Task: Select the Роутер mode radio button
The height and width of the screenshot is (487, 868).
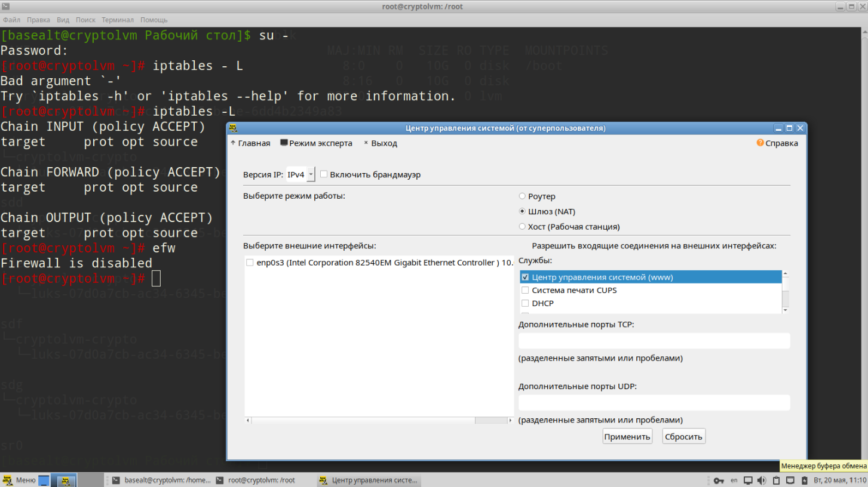Action: click(522, 196)
